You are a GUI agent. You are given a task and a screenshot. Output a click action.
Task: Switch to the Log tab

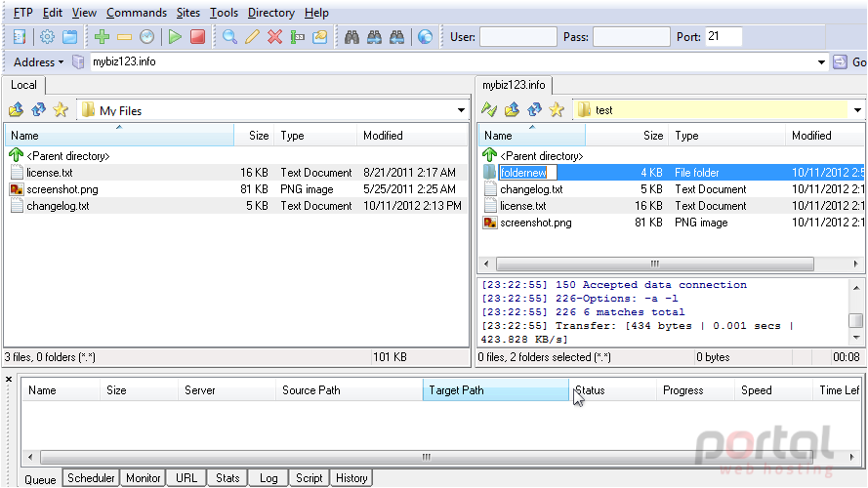click(x=269, y=478)
